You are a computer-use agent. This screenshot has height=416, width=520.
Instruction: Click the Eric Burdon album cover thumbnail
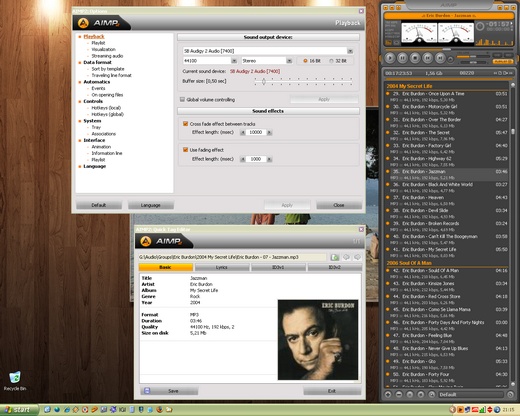(318, 340)
